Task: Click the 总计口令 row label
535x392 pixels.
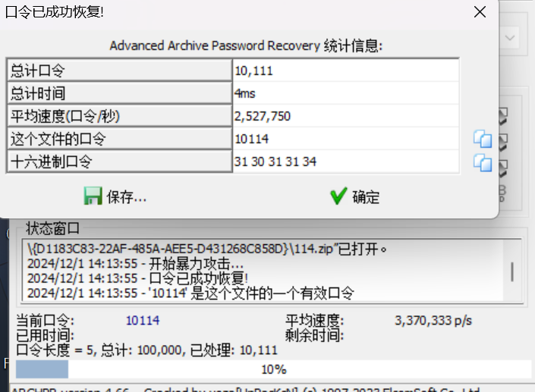Action: tap(119, 71)
